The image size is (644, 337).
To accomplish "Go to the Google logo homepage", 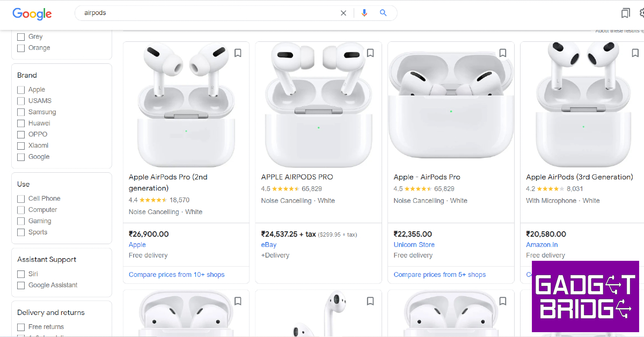I will [x=32, y=13].
